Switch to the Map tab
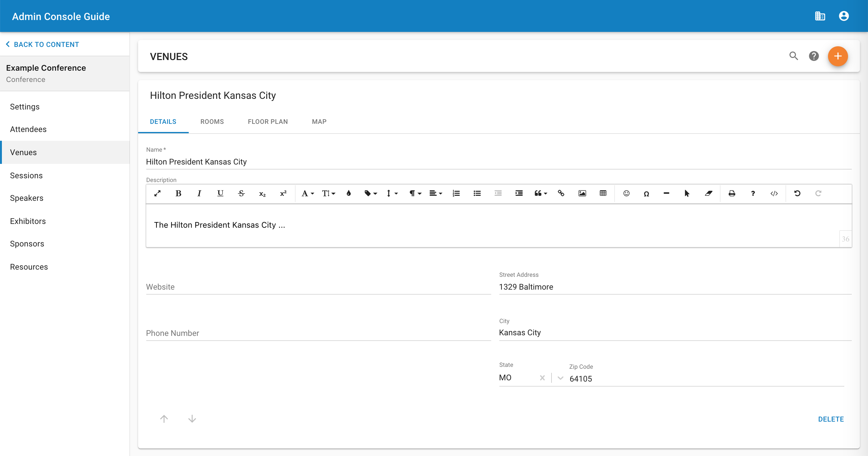 click(319, 122)
